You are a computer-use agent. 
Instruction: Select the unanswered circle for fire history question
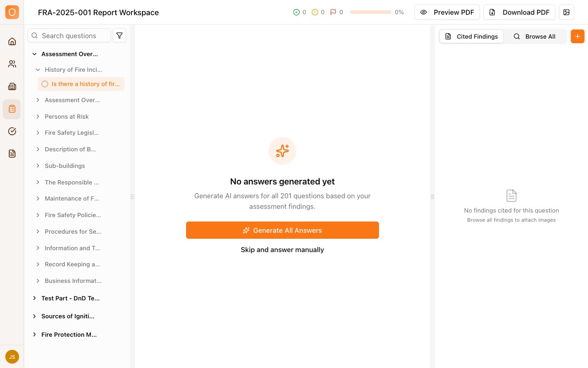45,84
